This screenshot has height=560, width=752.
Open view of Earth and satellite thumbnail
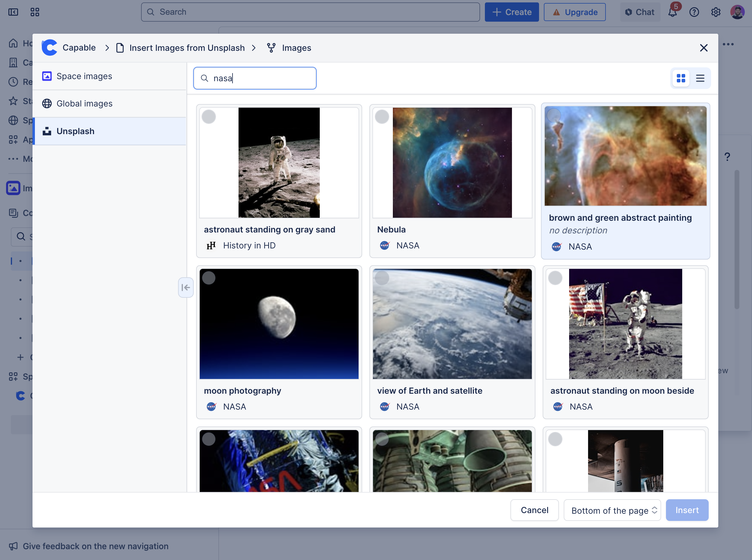point(452,324)
